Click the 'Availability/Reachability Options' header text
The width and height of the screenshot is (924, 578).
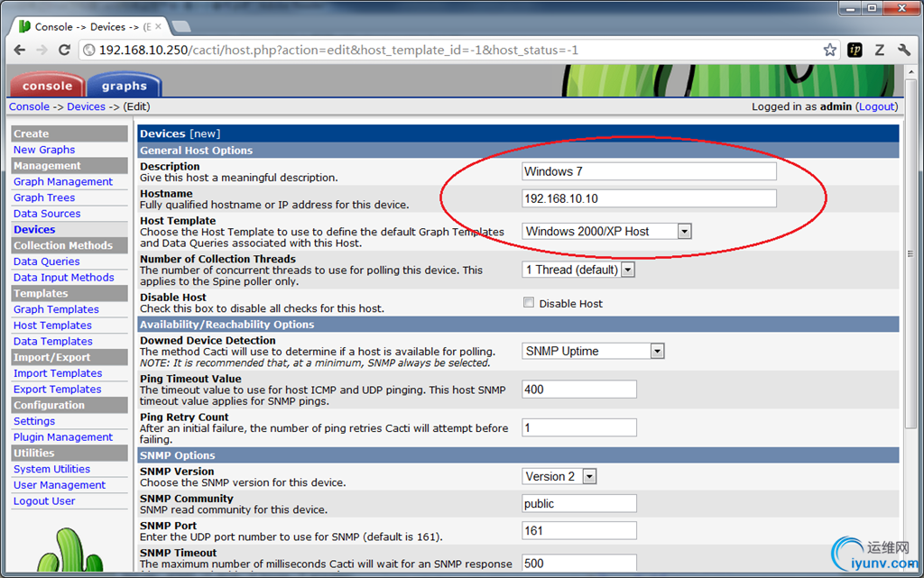click(226, 325)
